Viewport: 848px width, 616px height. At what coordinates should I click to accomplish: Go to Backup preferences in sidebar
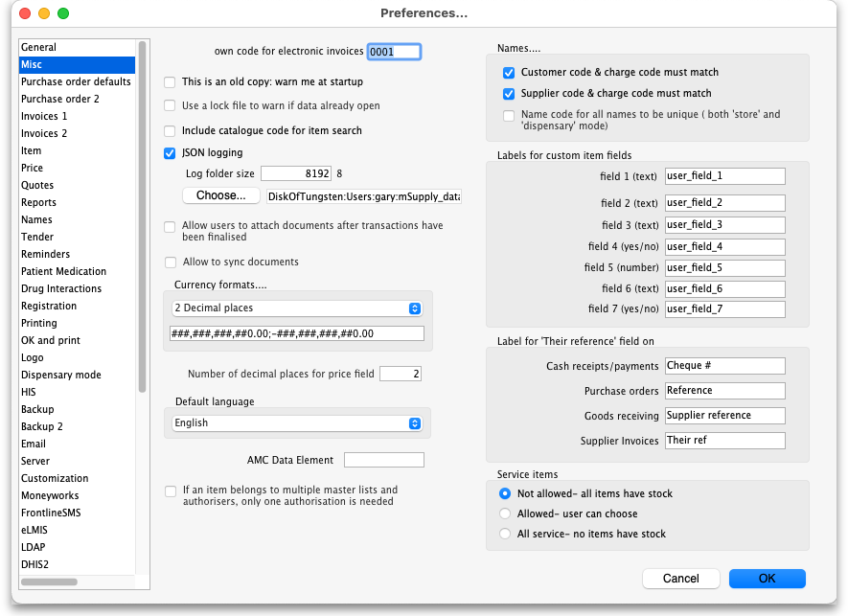(37, 409)
